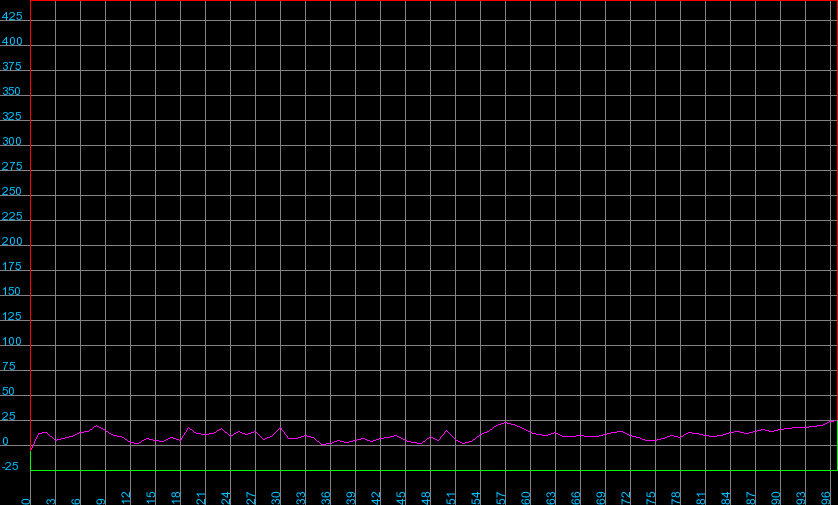The width and height of the screenshot is (838, 505).
Task: Click the x-axis label 51
Action: (x=452, y=498)
